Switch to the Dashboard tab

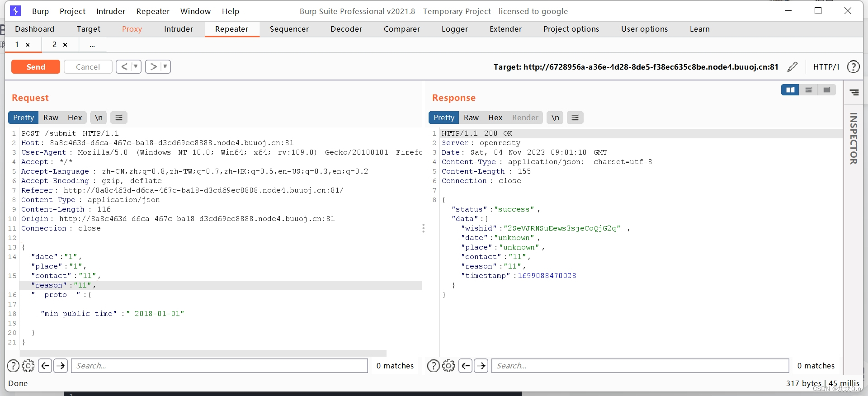tap(34, 29)
